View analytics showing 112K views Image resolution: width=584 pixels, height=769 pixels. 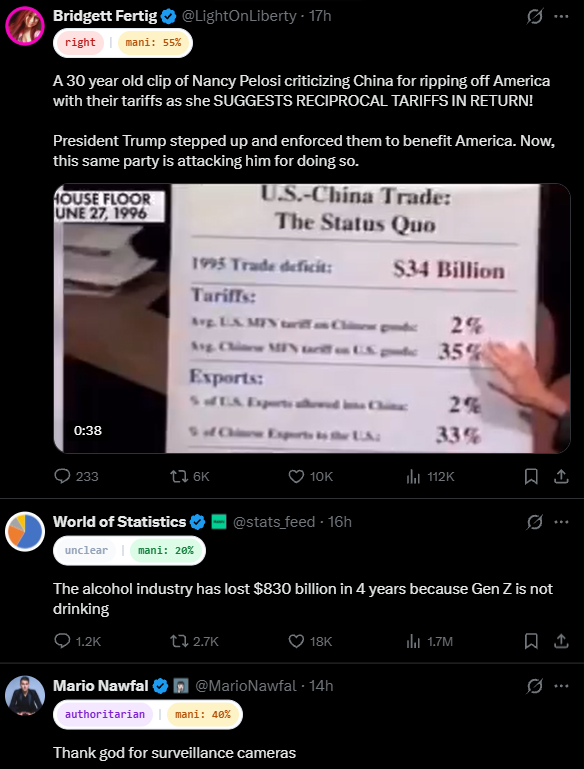click(430, 476)
